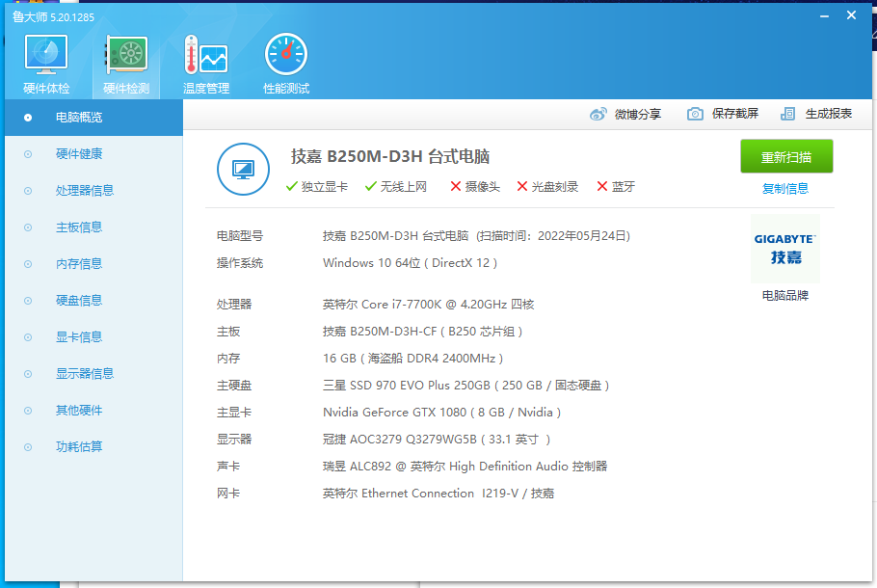Click the 独立显卡 feature indicator
This screenshot has height=588, width=877.
click(x=316, y=187)
